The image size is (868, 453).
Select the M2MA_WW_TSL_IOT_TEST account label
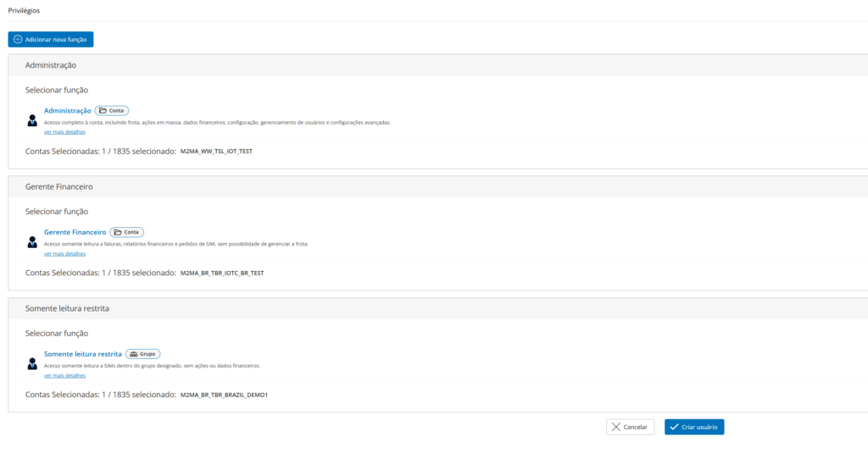tap(216, 152)
